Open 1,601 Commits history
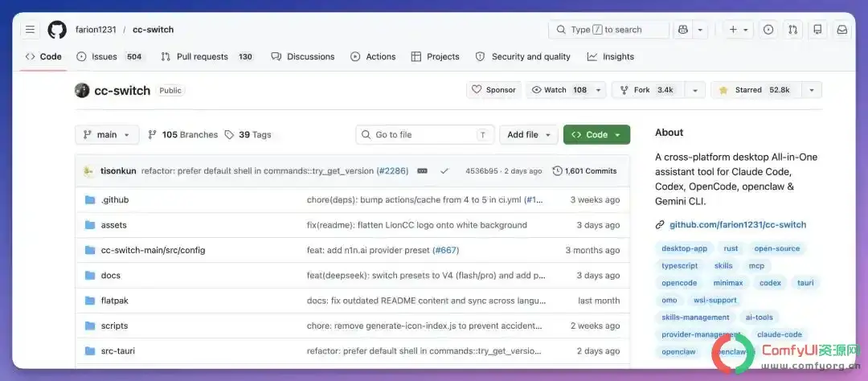Image resolution: width=868 pixels, height=381 pixels. click(584, 171)
